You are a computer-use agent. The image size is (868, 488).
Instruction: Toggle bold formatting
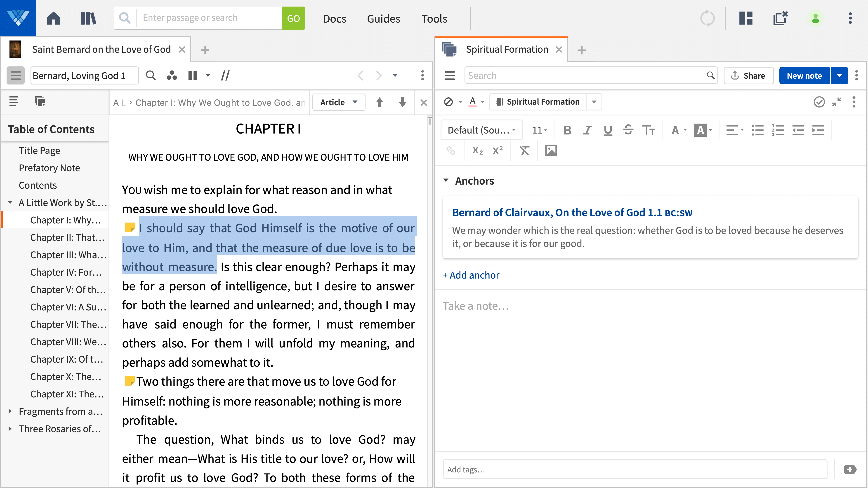[567, 130]
